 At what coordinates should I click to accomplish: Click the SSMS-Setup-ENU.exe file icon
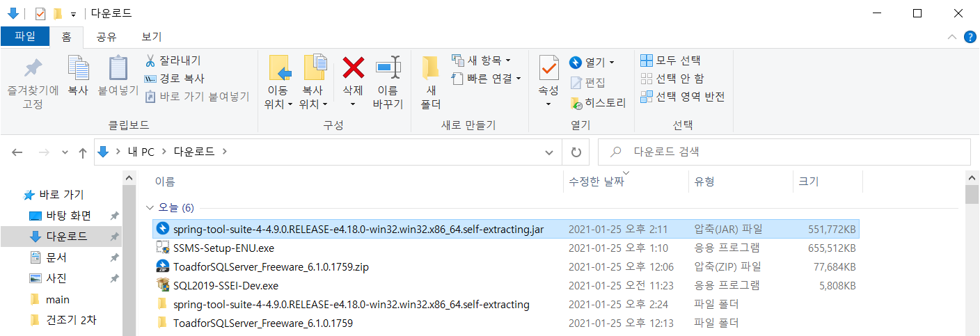pos(163,248)
